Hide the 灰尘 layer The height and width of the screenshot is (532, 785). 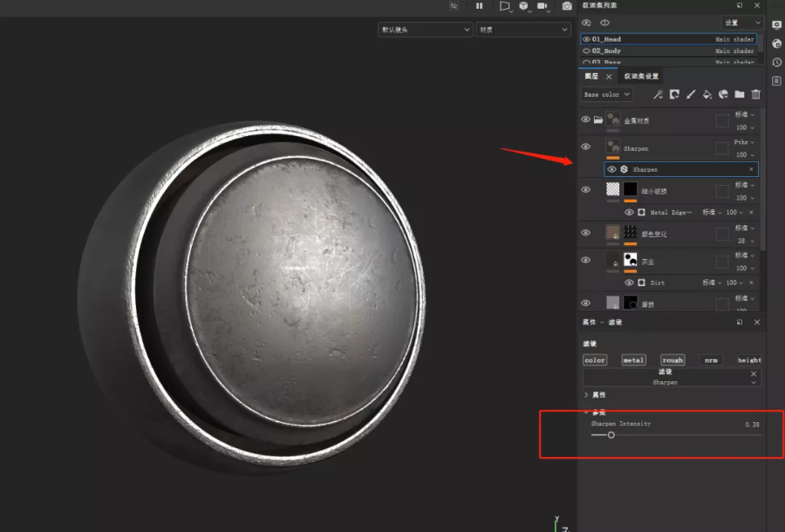click(585, 260)
